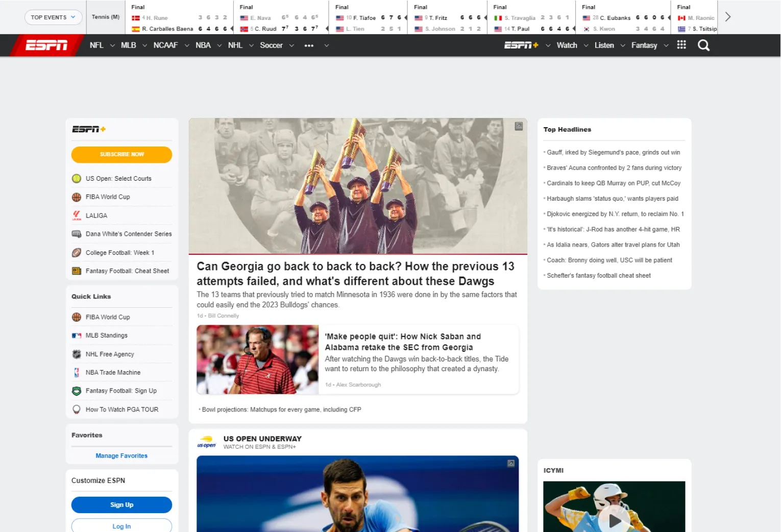Click the Georgia trophy celebration image
This screenshot has height=532, width=781.
point(358,186)
